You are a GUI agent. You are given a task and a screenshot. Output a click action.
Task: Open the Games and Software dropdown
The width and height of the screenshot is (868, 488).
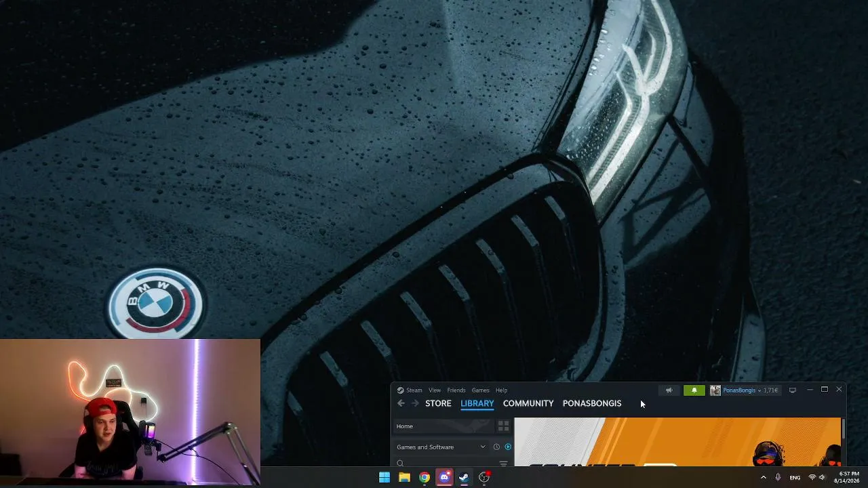[441, 447]
